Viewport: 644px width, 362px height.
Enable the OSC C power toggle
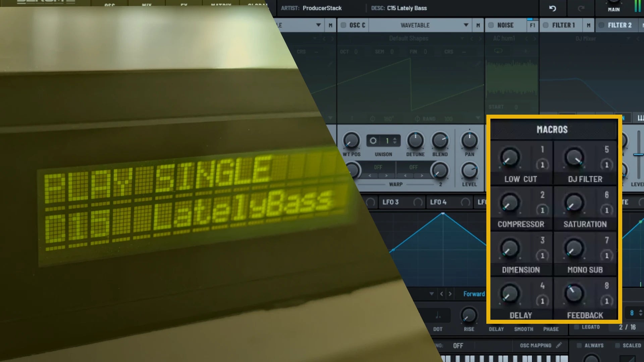[x=343, y=25]
